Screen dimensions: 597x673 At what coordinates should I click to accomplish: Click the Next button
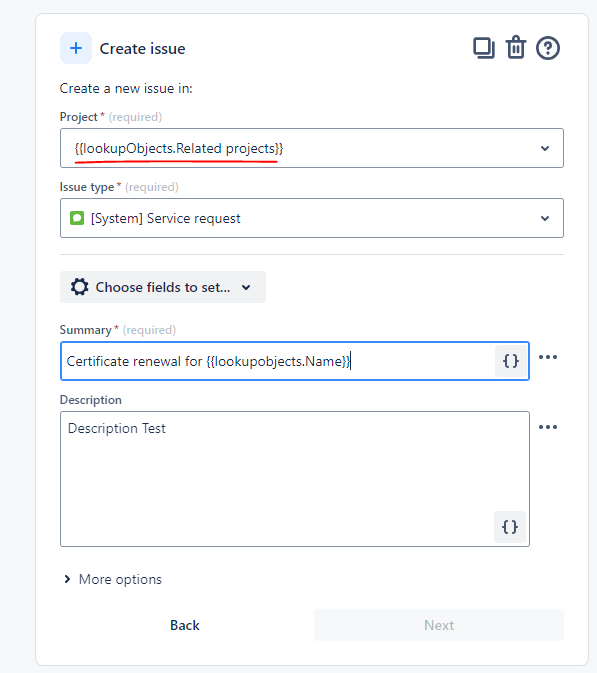[x=439, y=625]
